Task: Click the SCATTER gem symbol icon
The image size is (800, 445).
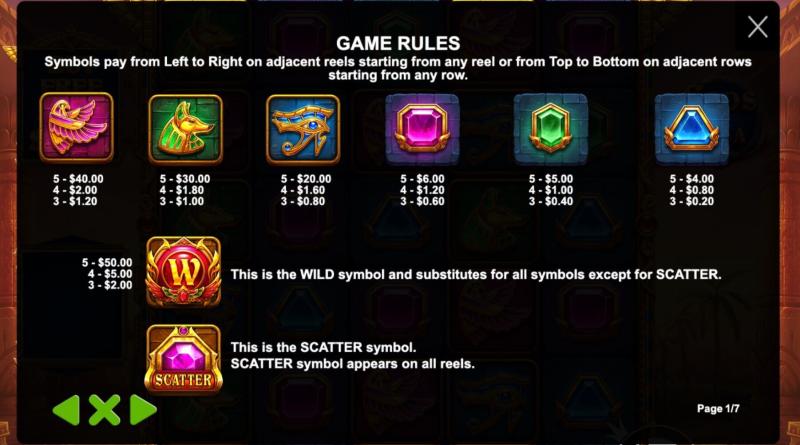Action: 184,360
